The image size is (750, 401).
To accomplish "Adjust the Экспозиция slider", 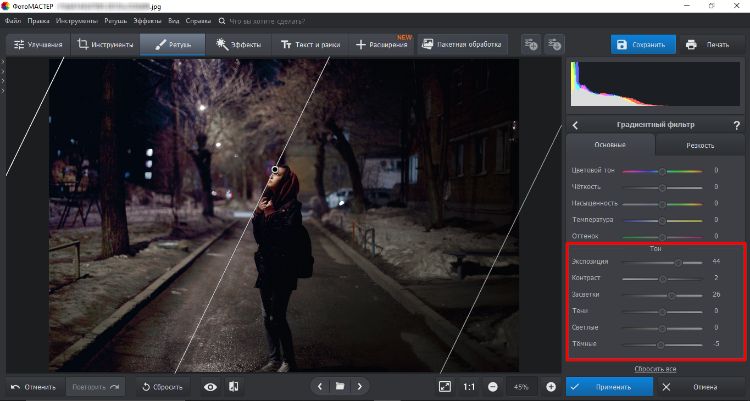I will coord(678,262).
